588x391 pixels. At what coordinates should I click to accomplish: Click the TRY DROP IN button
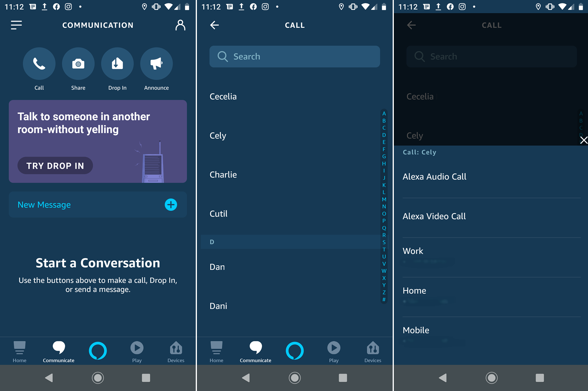55,166
